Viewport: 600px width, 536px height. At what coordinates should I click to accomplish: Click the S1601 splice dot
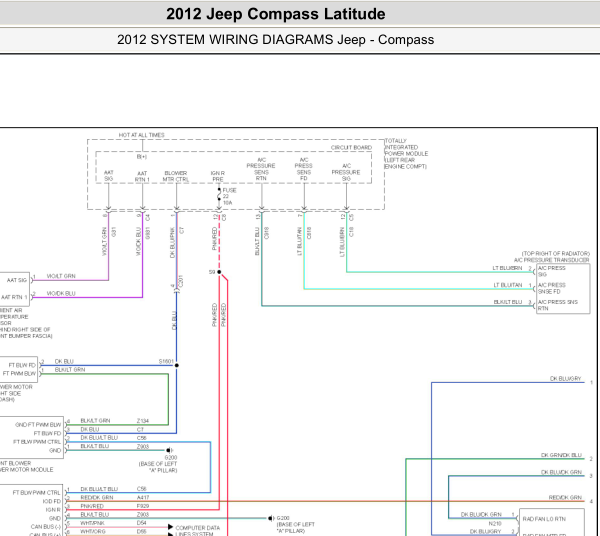(x=176, y=365)
